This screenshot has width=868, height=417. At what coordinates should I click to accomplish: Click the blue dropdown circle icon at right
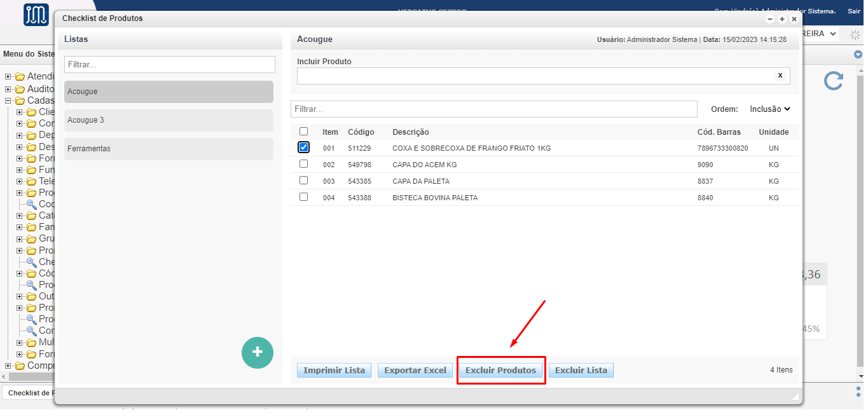coord(858,55)
